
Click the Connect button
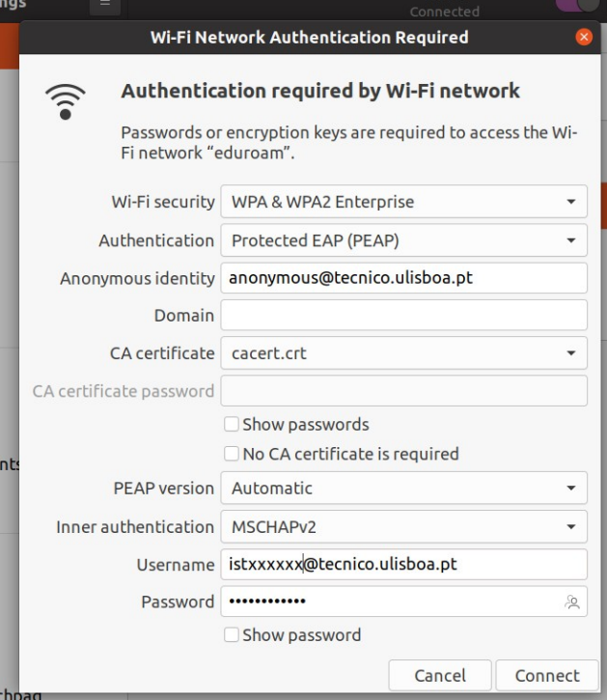547,676
